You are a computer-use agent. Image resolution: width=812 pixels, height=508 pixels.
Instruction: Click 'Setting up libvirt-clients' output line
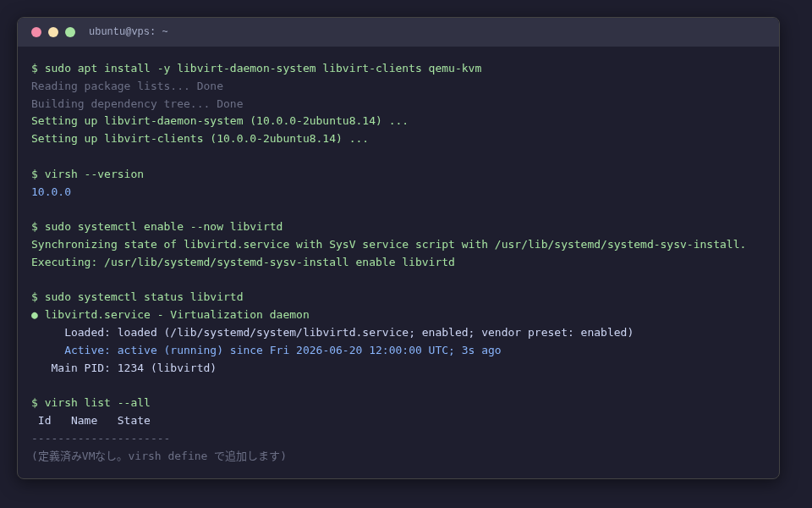coord(200,138)
